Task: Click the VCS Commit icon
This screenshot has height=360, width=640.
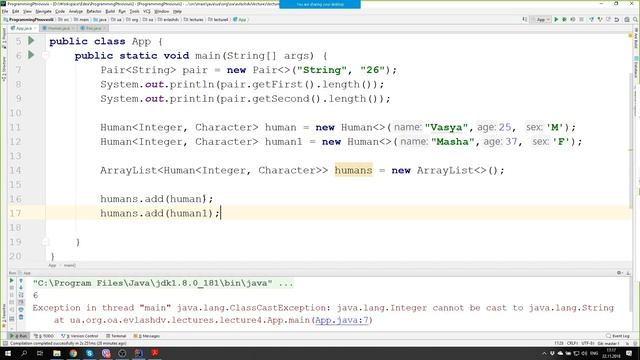Action: pos(600,19)
